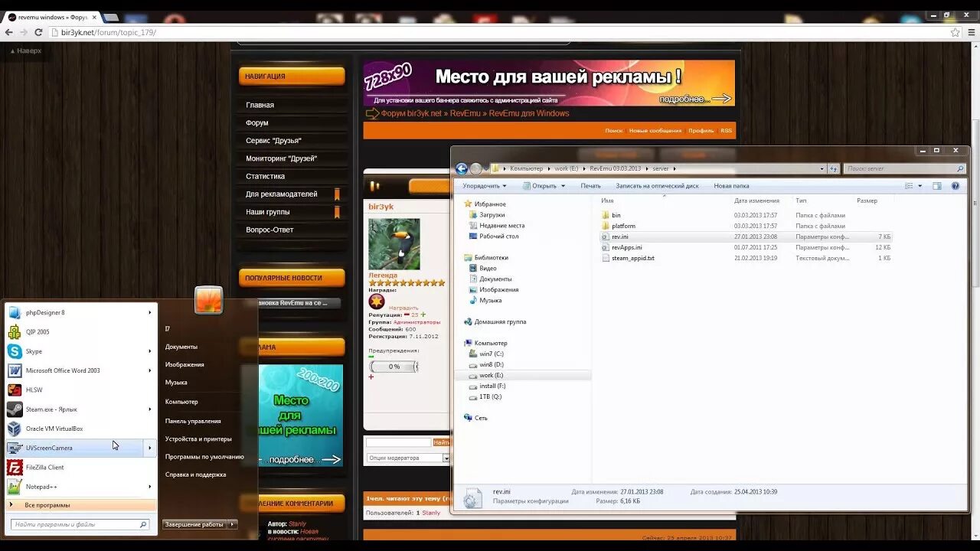980x551 pixels.
Task: Click Печать in Explorer toolbar
Action: pos(590,186)
